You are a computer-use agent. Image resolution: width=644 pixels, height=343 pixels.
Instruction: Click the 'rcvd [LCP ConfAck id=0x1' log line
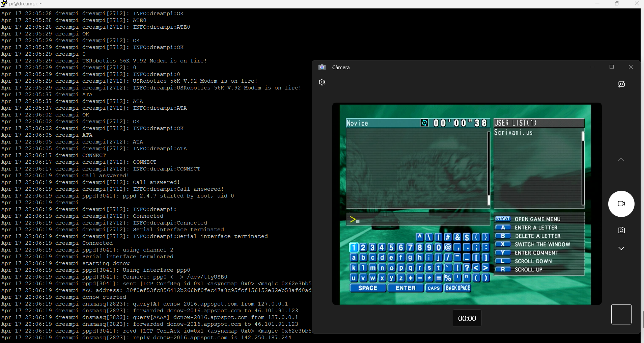click(157, 331)
